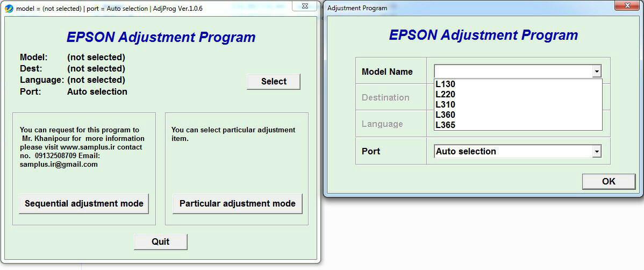Choose L220 from the model list

518,95
